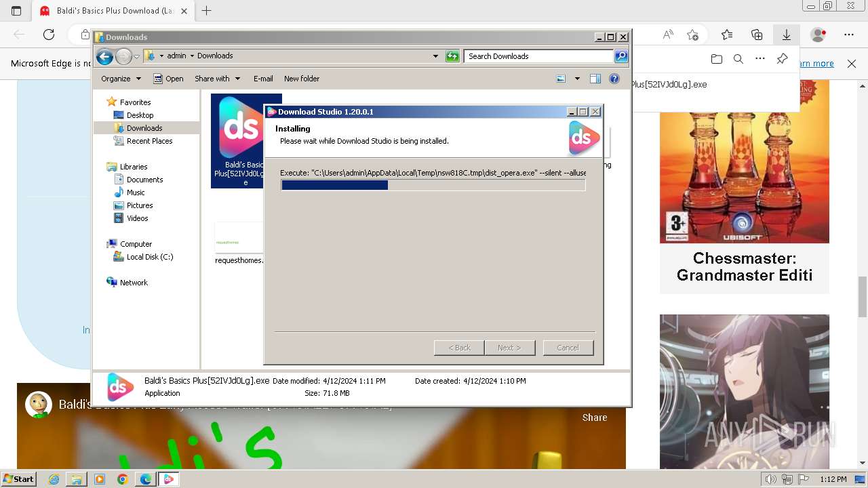Click the volume speaker tray icon
868x488 pixels.
point(770,479)
